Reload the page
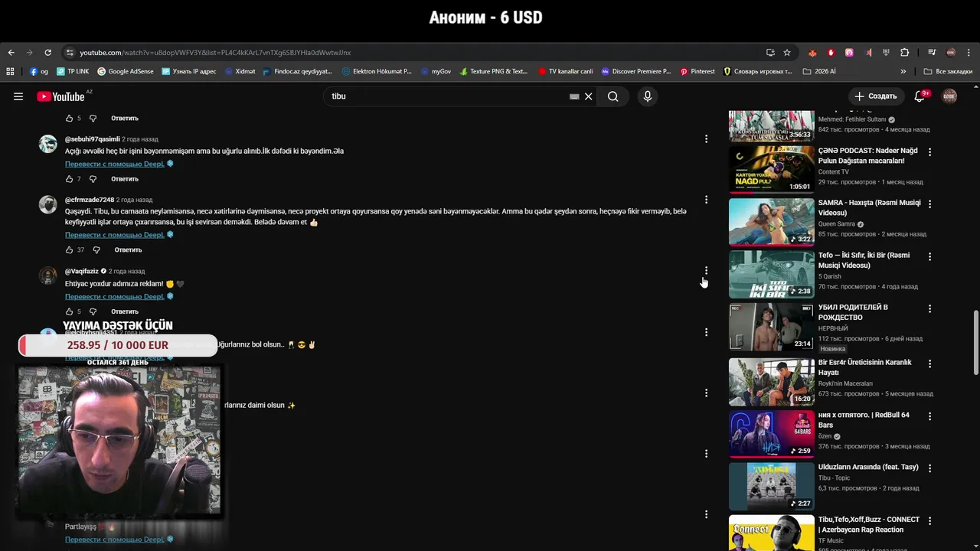 47,53
